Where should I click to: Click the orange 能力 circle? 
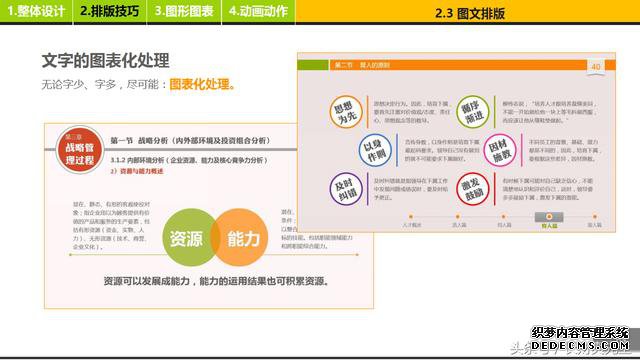(241, 238)
